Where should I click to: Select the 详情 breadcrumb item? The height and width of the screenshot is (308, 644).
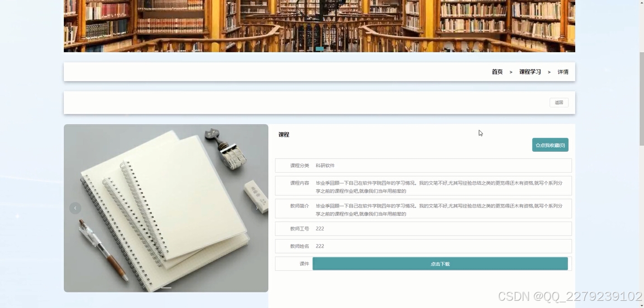[563, 72]
